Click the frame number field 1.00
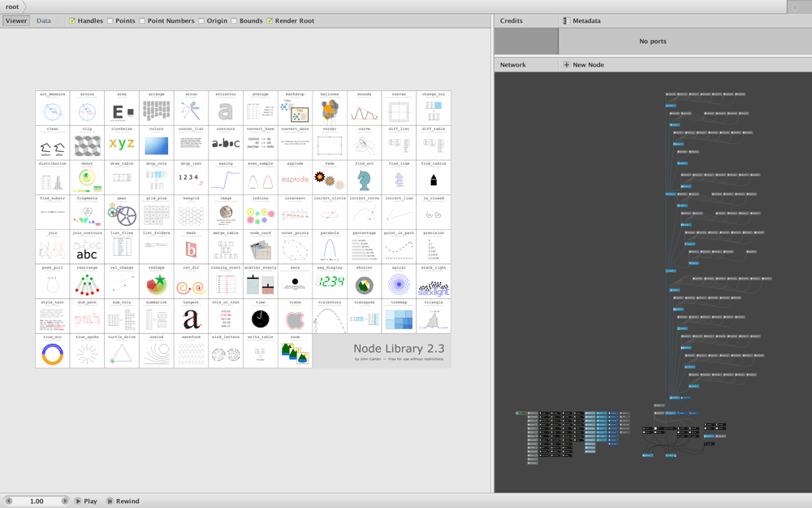This screenshot has height=508, width=812. pyautogui.click(x=37, y=501)
